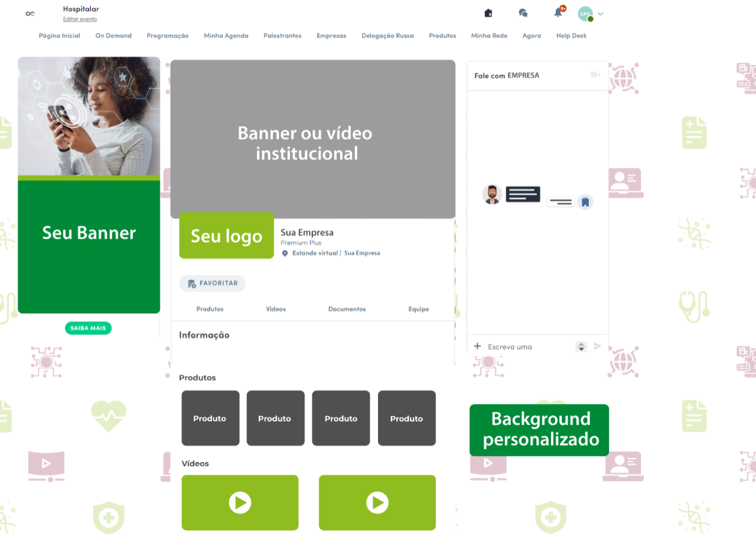Screen dimensions: 756x537
Task: Click the LPV user avatar
Action: pyautogui.click(x=585, y=14)
